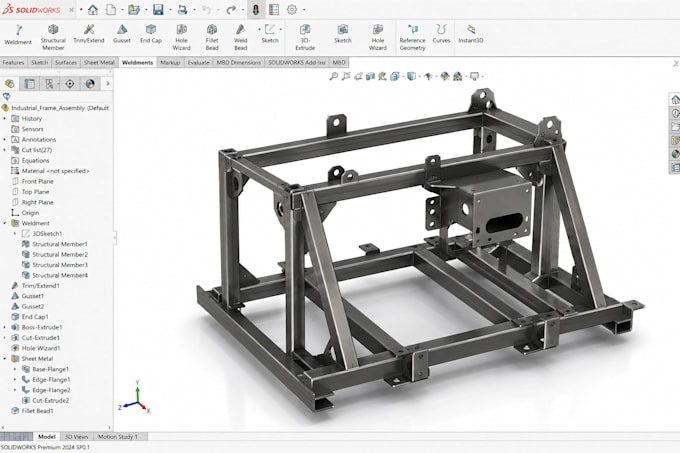Viewport: 680px width, 453px height.
Task: Open the Reference Geometry tool
Action: point(412,37)
